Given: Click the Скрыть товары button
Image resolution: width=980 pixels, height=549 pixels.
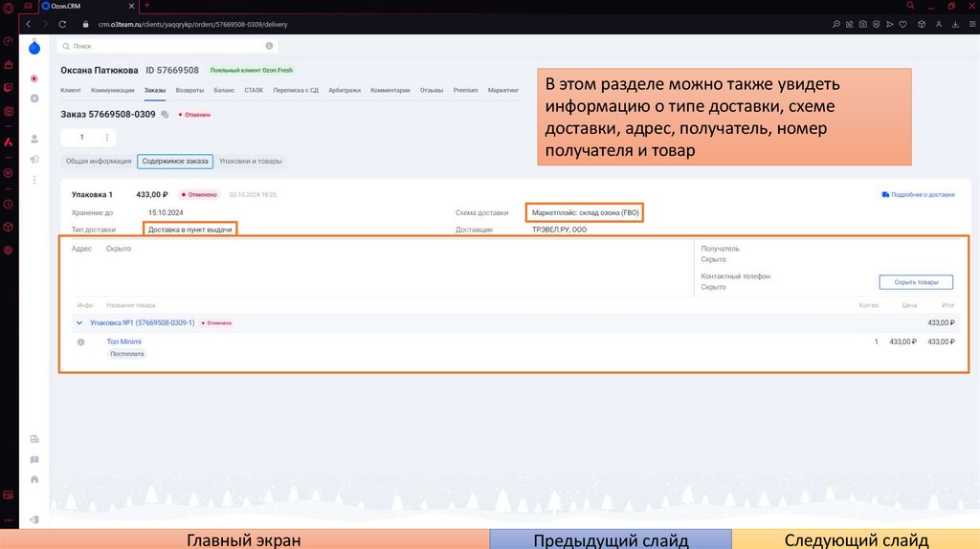Looking at the screenshot, I should point(916,282).
